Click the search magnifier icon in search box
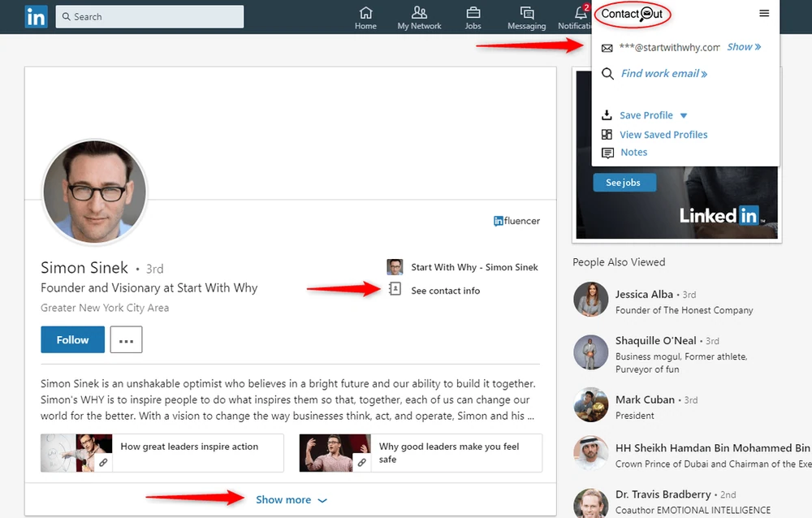Screen dimensions: 812x518 (x=67, y=16)
